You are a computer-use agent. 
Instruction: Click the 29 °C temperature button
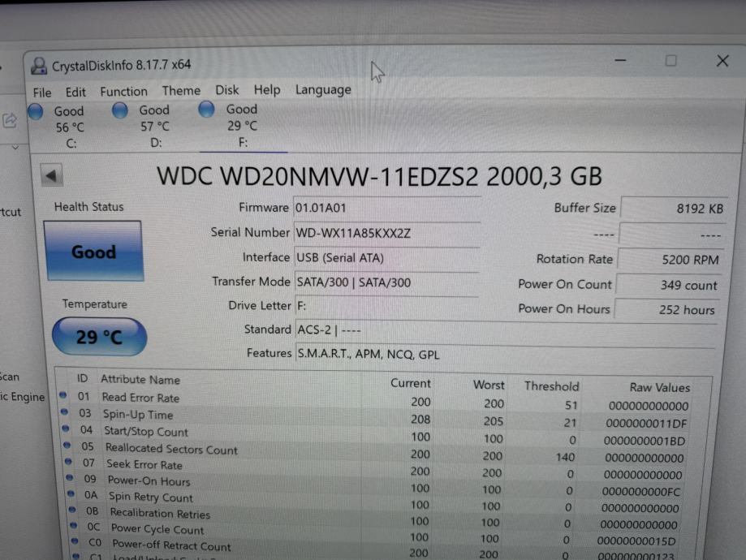click(99, 337)
